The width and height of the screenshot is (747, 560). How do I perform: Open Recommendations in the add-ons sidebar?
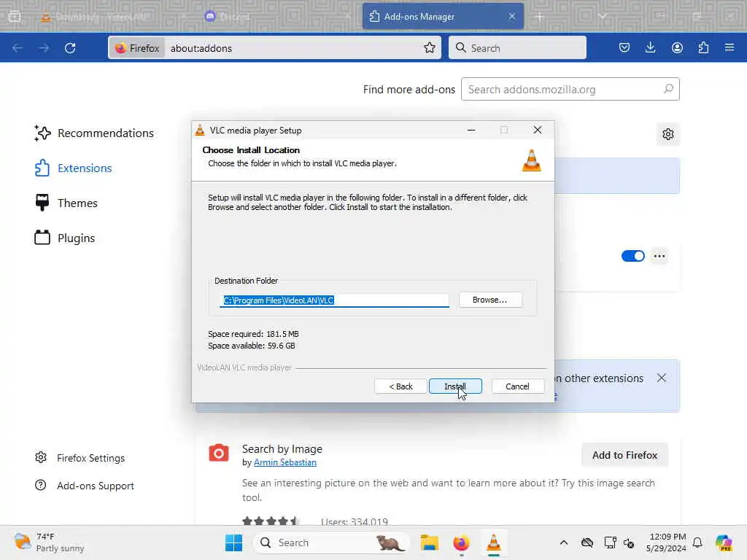click(94, 133)
